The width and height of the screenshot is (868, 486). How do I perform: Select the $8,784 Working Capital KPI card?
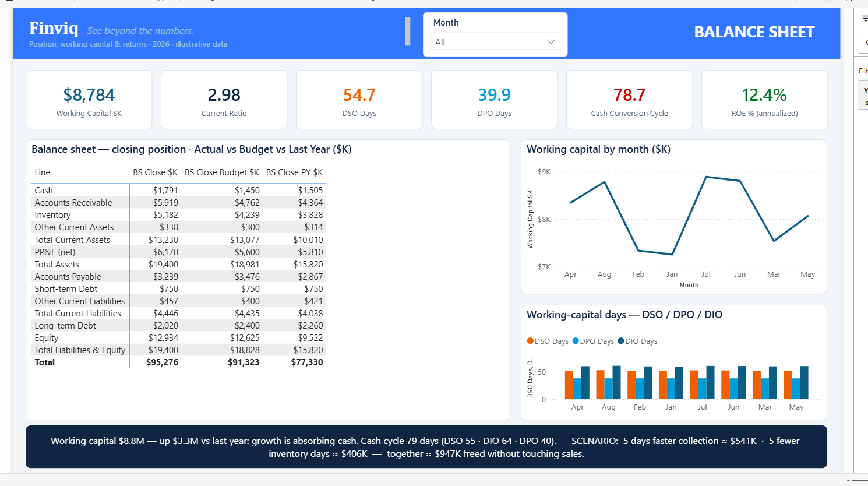pos(89,100)
